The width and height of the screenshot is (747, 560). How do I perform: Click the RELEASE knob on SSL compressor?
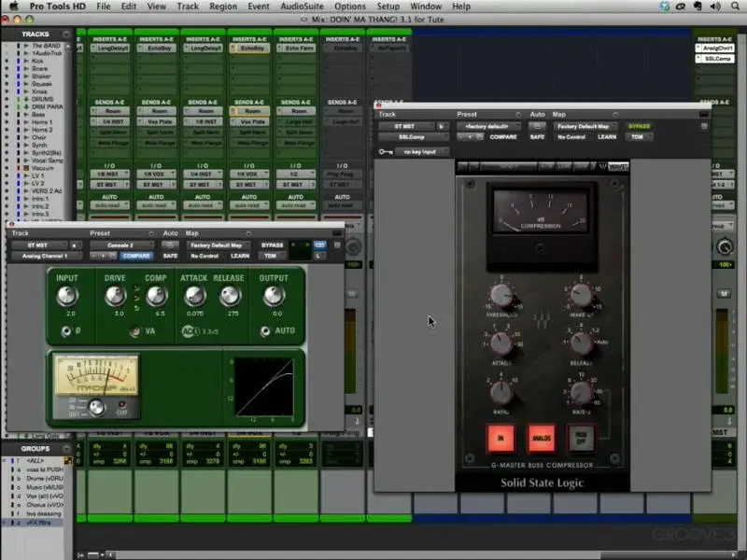tap(581, 343)
